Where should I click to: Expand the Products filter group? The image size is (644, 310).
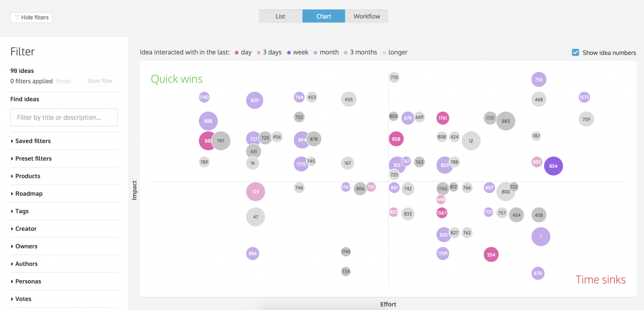coord(28,176)
